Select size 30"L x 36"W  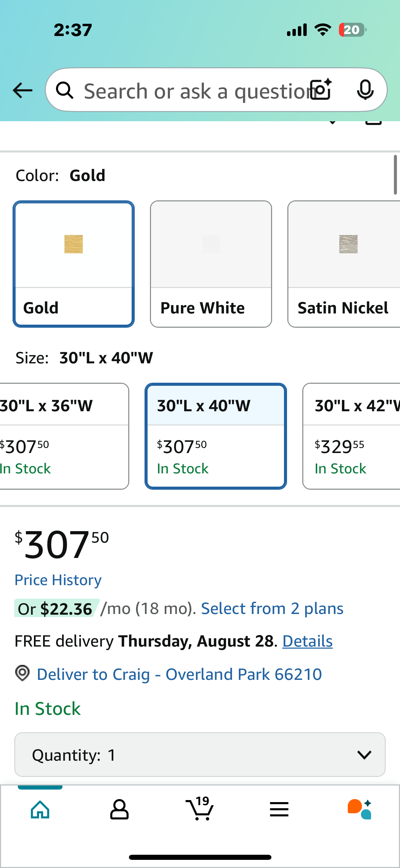[64, 436]
